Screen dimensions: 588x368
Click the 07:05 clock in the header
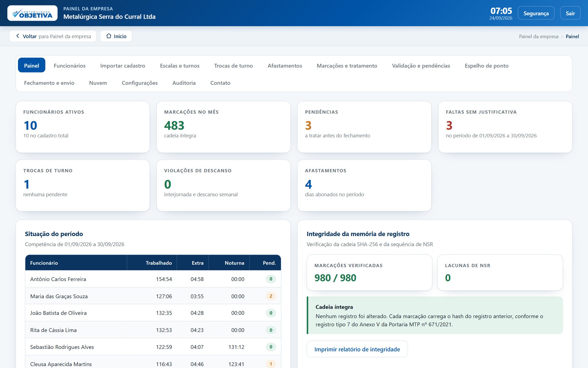coord(501,11)
